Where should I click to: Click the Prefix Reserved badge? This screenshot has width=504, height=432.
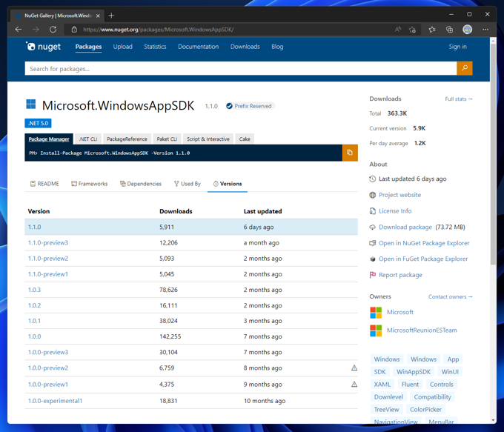[x=250, y=106]
